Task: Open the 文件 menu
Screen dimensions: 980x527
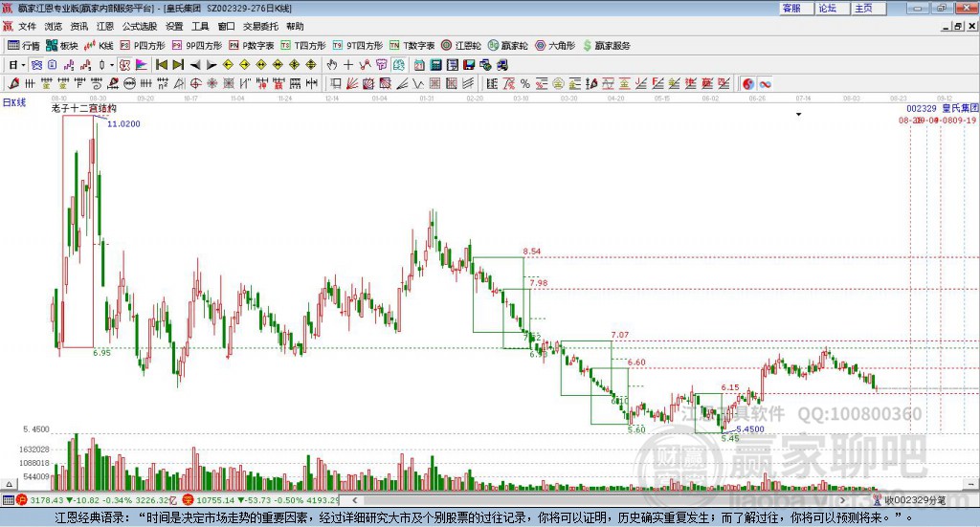Action: click(x=27, y=26)
